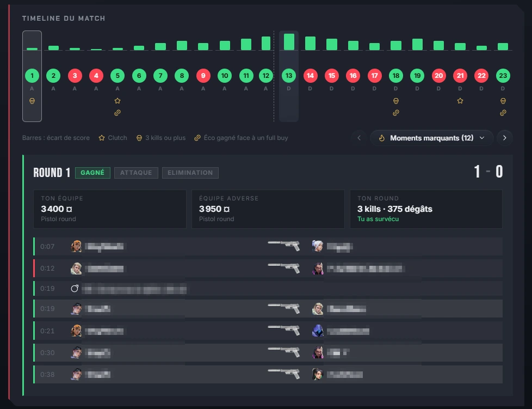Select red round 15 marker
This screenshot has height=409, width=532.
[x=331, y=75]
